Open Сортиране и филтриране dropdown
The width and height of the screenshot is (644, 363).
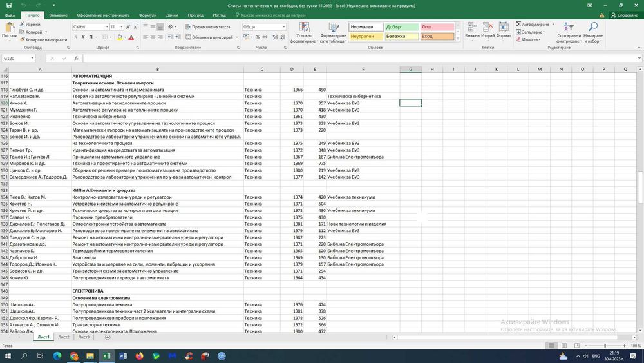point(569,32)
